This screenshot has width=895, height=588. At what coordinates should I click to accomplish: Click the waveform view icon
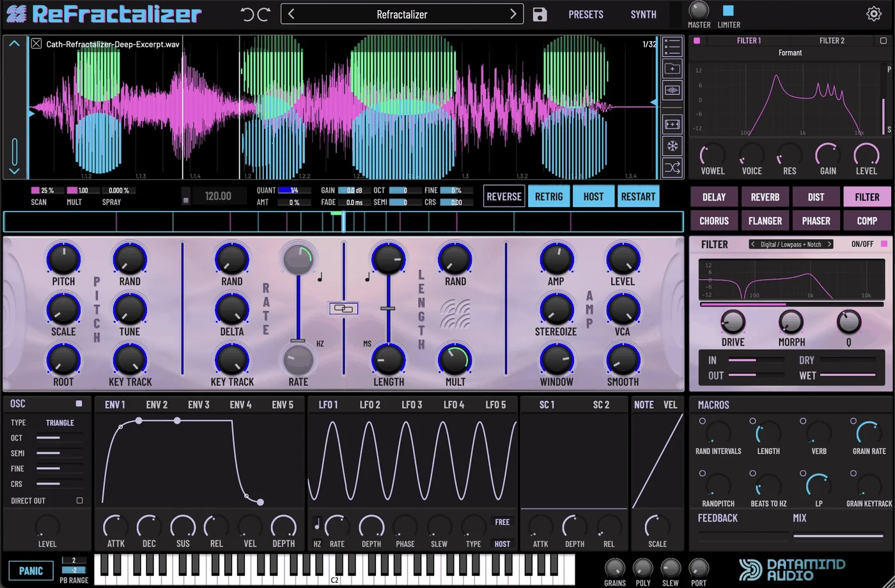coord(673,90)
